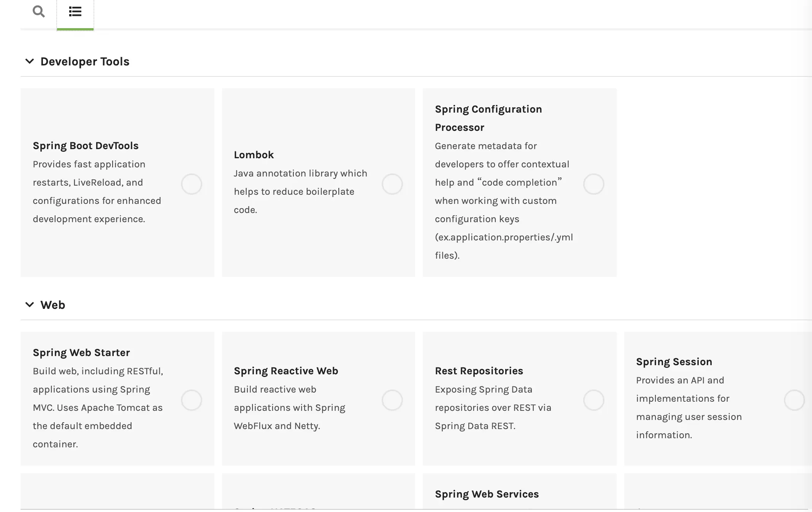The height and width of the screenshot is (512, 812).
Task: Click Spring Configuration Processor card title
Action: (488, 118)
